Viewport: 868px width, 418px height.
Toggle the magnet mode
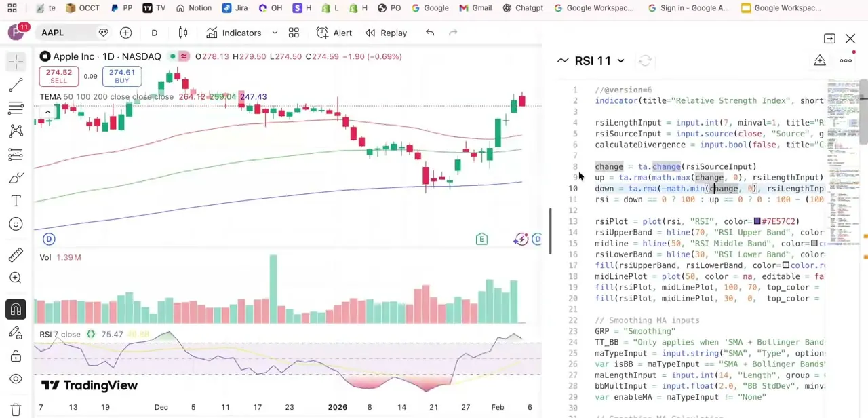16,309
